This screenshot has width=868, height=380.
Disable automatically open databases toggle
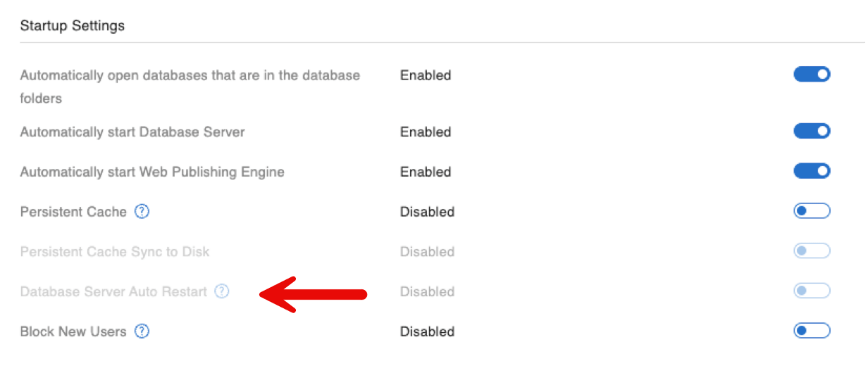point(812,74)
